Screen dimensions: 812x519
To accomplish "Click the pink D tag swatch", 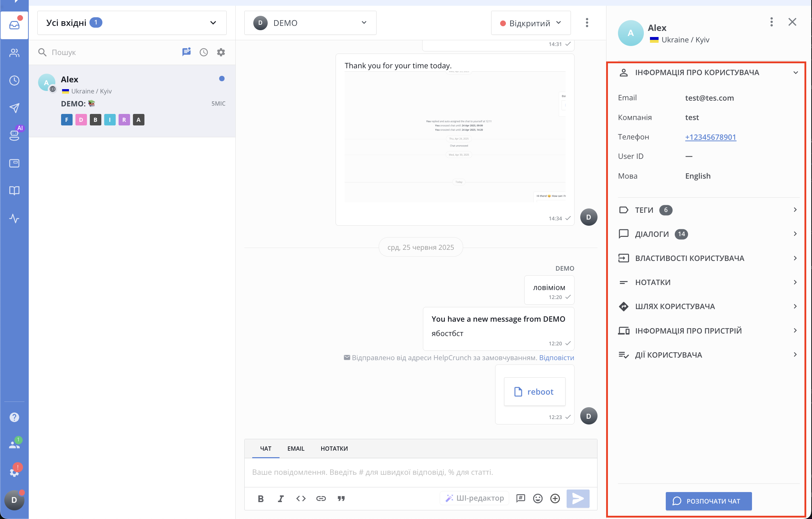I will (x=81, y=120).
